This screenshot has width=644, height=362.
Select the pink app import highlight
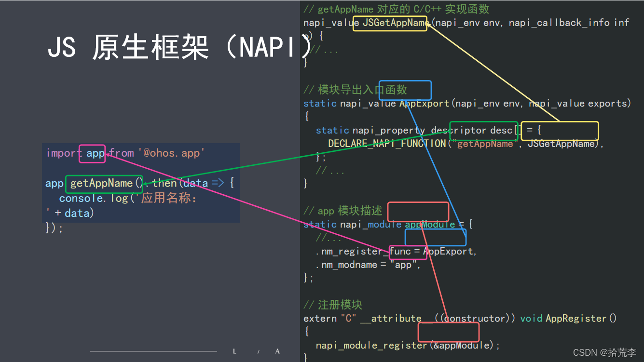coord(92,153)
